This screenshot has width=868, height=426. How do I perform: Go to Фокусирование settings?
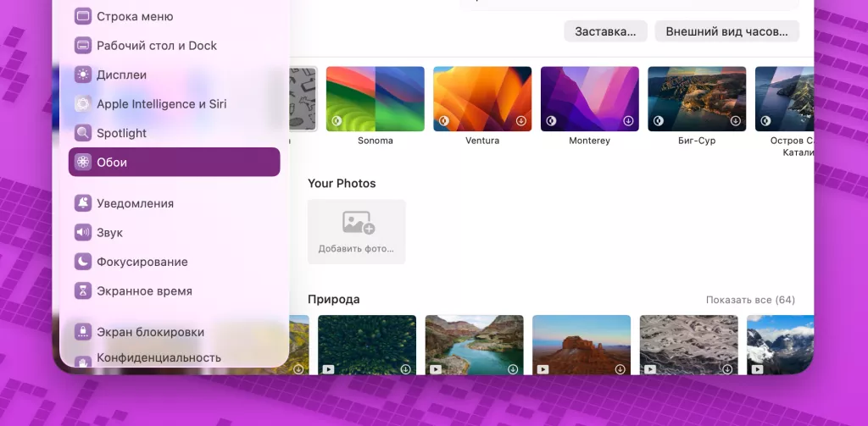(175, 262)
